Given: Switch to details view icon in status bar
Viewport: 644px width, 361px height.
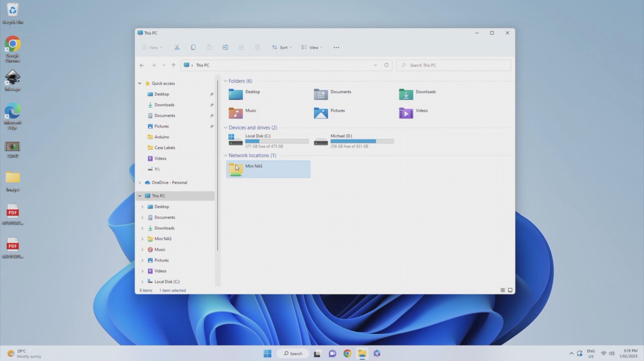Looking at the screenshot, I should tap(502, 290).
